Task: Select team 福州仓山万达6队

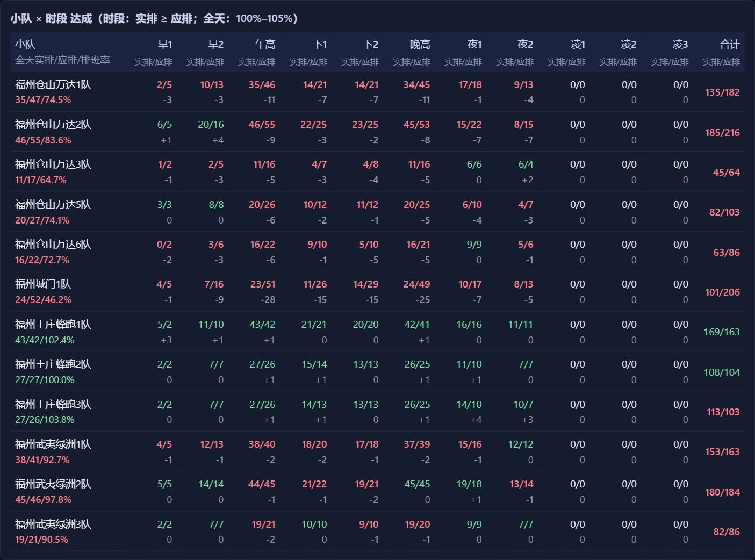Action: coord(53,245)
